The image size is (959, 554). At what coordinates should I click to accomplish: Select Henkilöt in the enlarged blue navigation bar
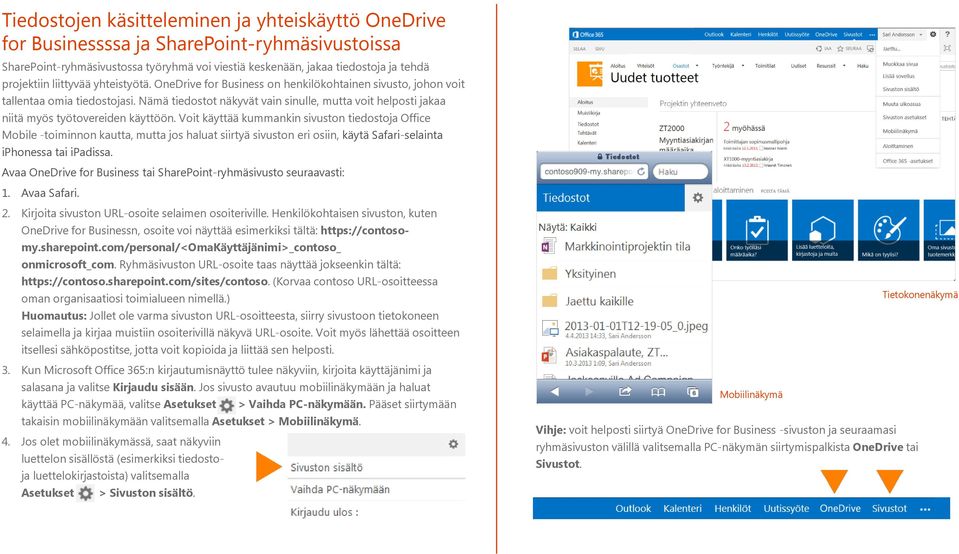pos(733,509)
